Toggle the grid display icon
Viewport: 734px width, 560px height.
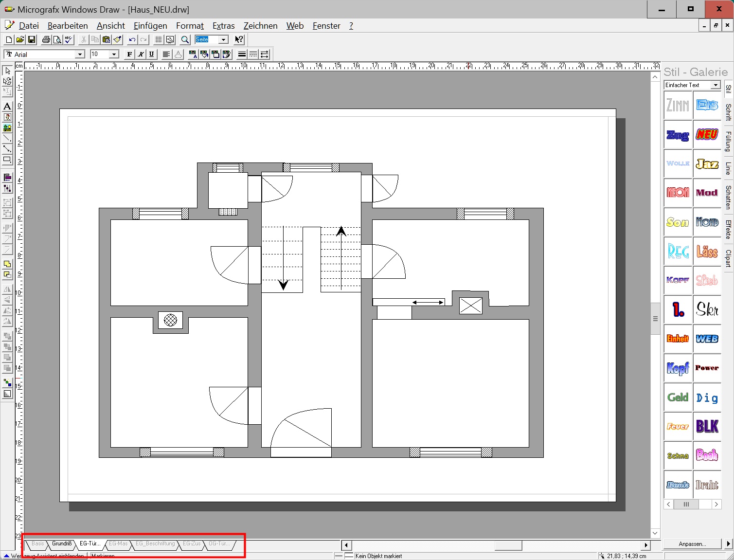pyautogui.click(x=159, y=40)
